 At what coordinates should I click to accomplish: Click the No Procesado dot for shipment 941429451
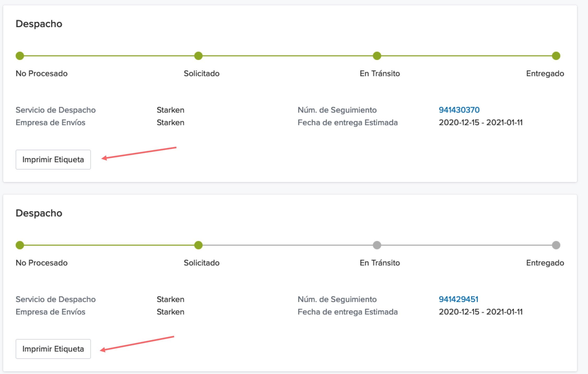pyautogui.click(x=20, y=245)
